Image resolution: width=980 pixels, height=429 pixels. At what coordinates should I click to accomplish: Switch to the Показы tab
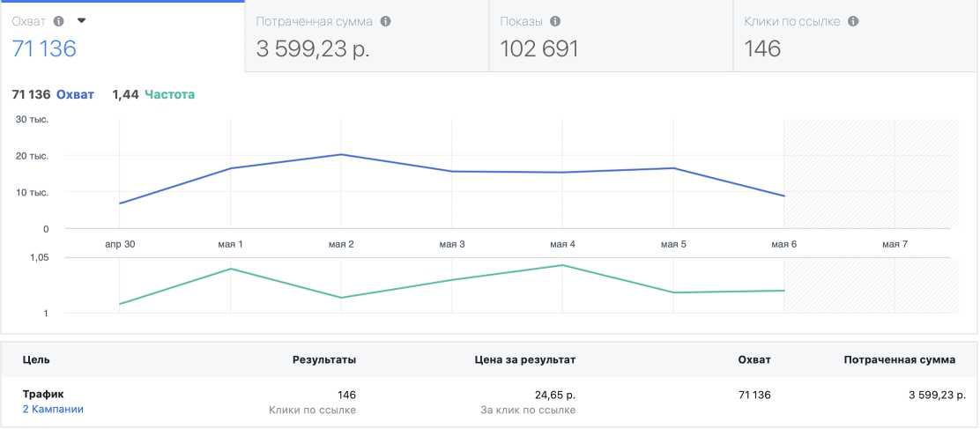(x=611, y=37)
